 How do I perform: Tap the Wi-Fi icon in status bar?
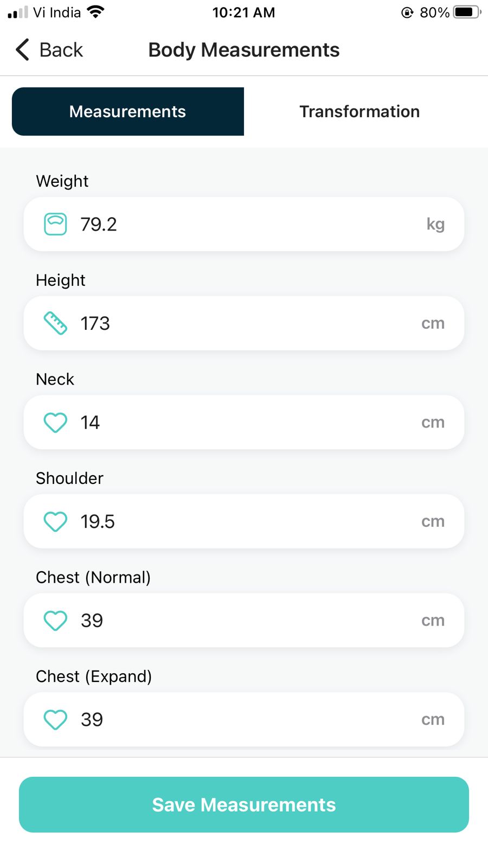point(95,12)
